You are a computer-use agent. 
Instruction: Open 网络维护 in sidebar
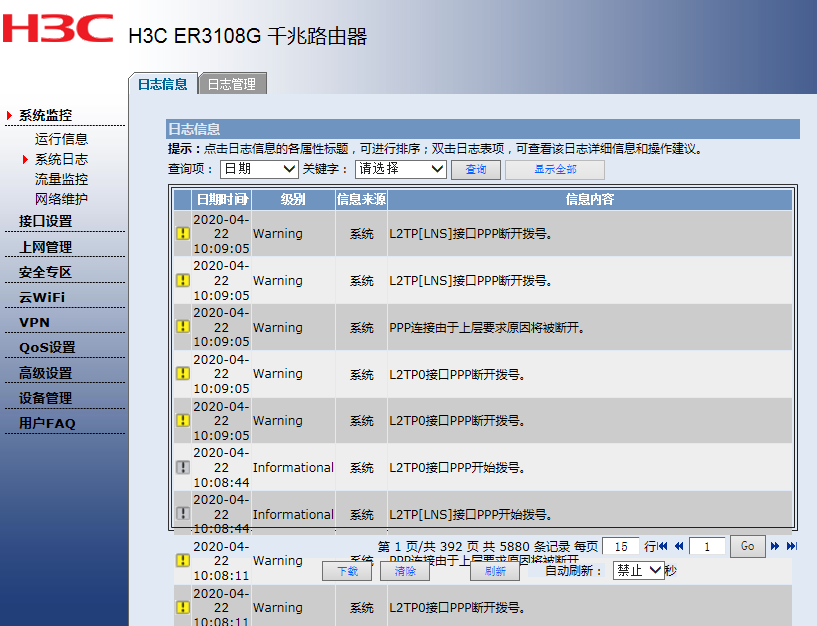[x=61, y=199]
